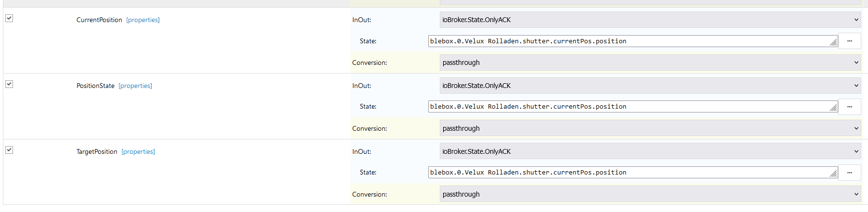This screenshot has height=212, width=868.
Task: Click resize grip of PositionState State field
Action: pyautogui.click(x=833, y=108)
